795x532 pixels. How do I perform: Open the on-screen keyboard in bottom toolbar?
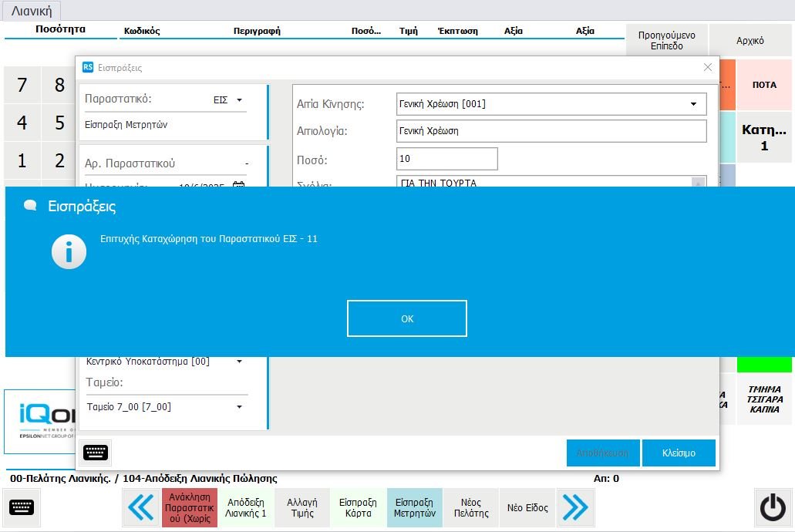tap(22, 507)
